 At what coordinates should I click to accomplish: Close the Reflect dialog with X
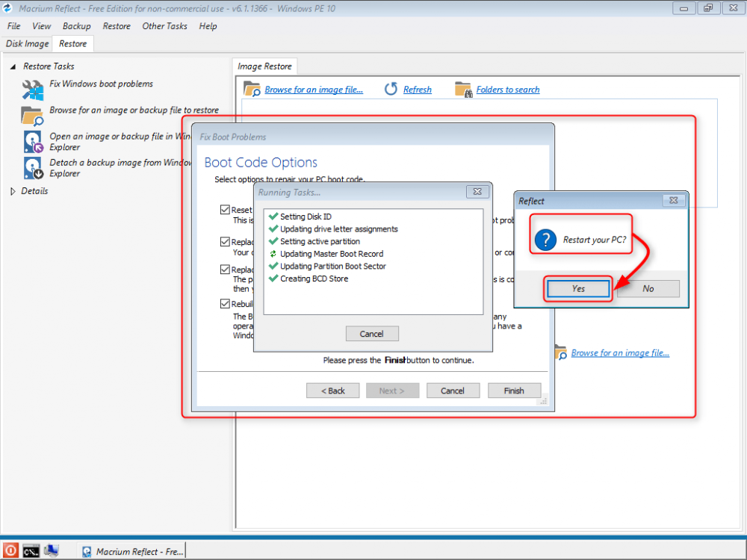(x=674, y=200)
